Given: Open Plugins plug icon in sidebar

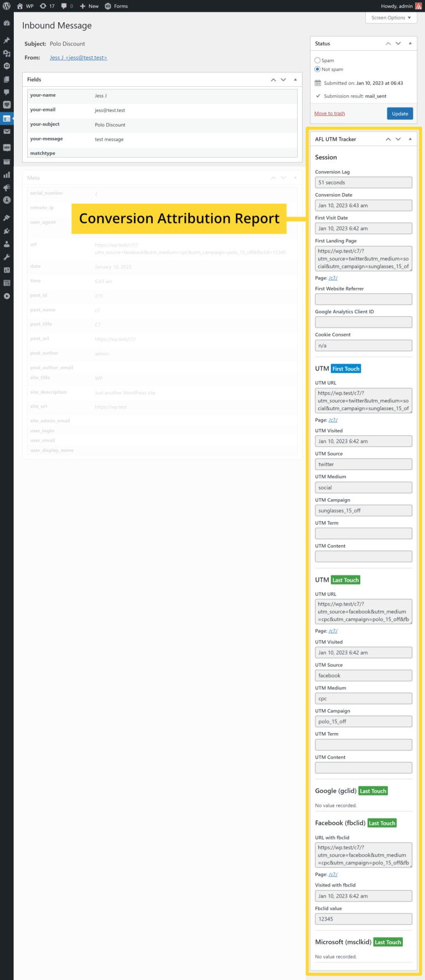Looking at the screenshot, I should (7, 231).
